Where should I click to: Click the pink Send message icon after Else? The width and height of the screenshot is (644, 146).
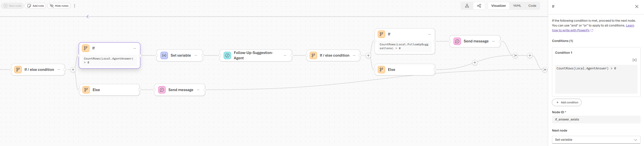[x=162, y=90]
